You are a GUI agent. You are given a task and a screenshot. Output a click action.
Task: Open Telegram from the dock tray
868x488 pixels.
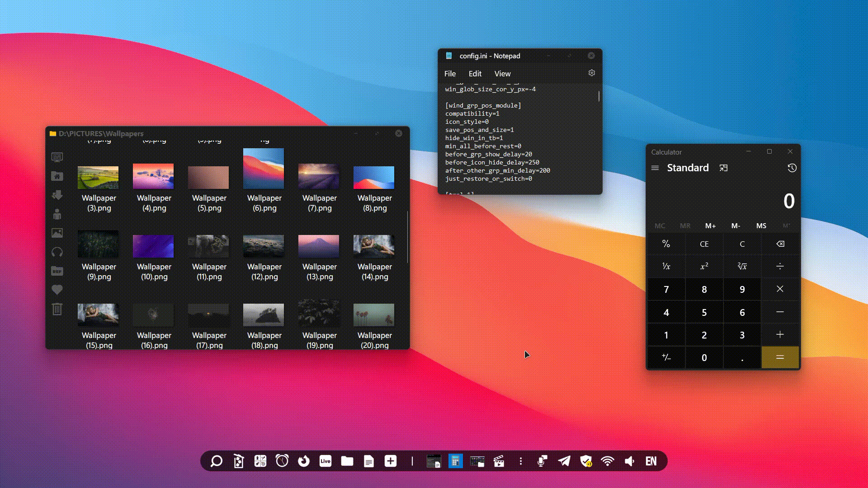coord(564,461)
